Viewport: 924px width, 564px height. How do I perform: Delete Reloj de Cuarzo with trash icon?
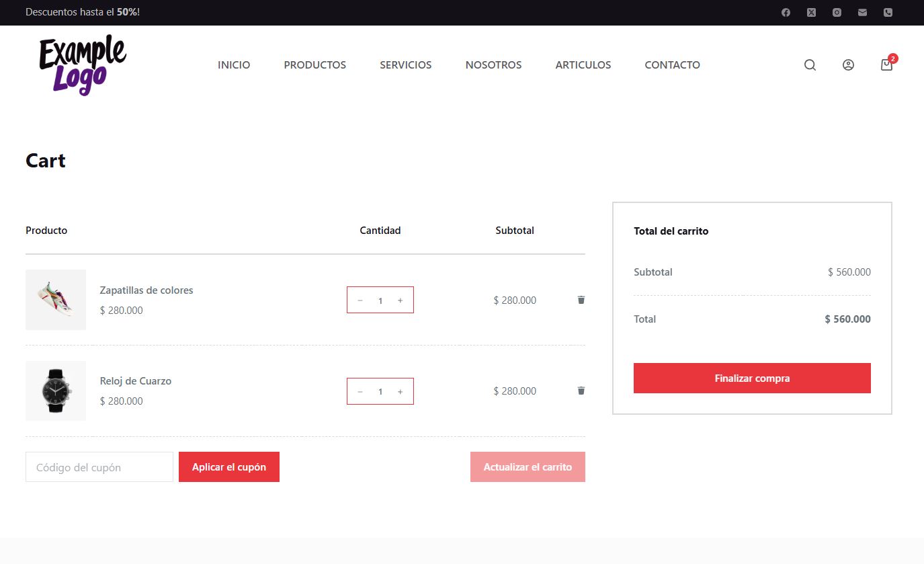click(581, 391)
